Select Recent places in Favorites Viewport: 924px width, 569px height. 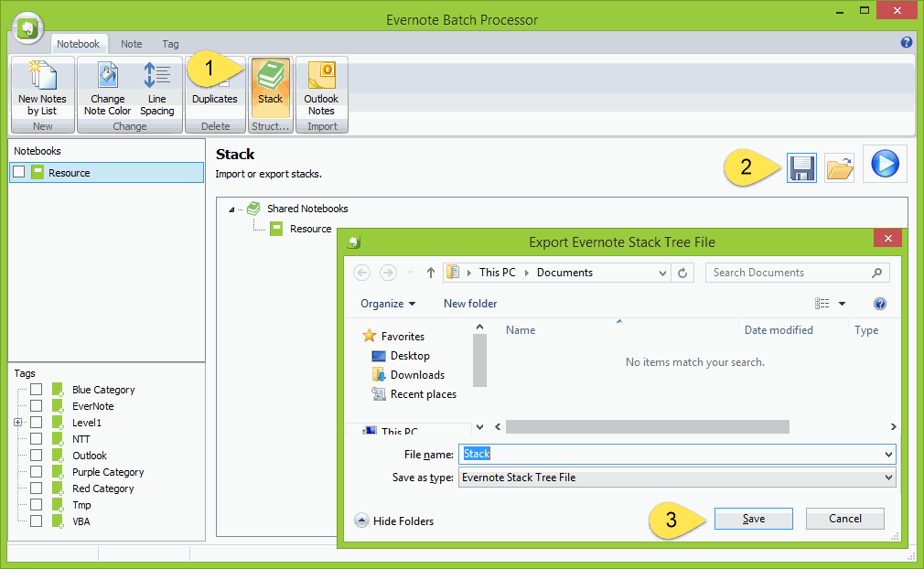coord(414,394)
